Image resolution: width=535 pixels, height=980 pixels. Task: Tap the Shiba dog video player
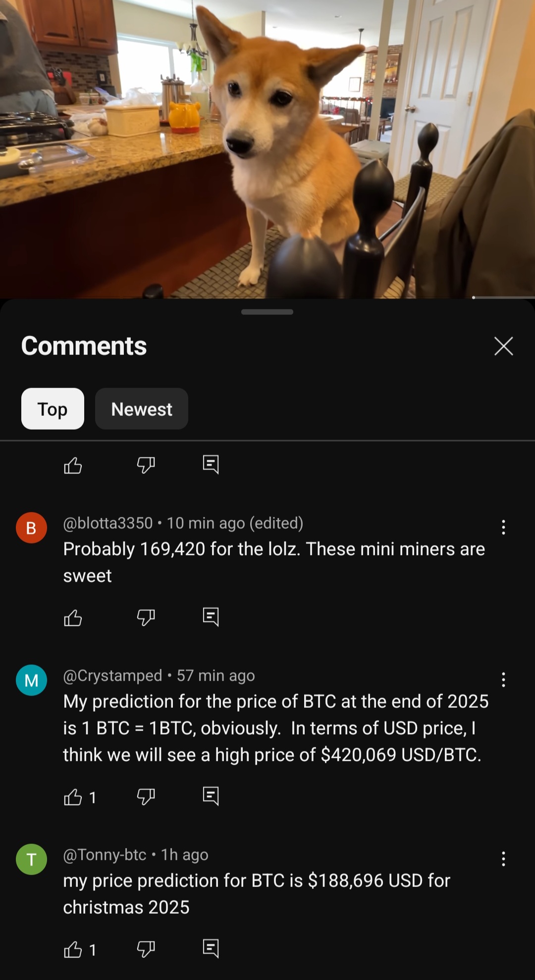pyautogui.click(x=267, y=148)
